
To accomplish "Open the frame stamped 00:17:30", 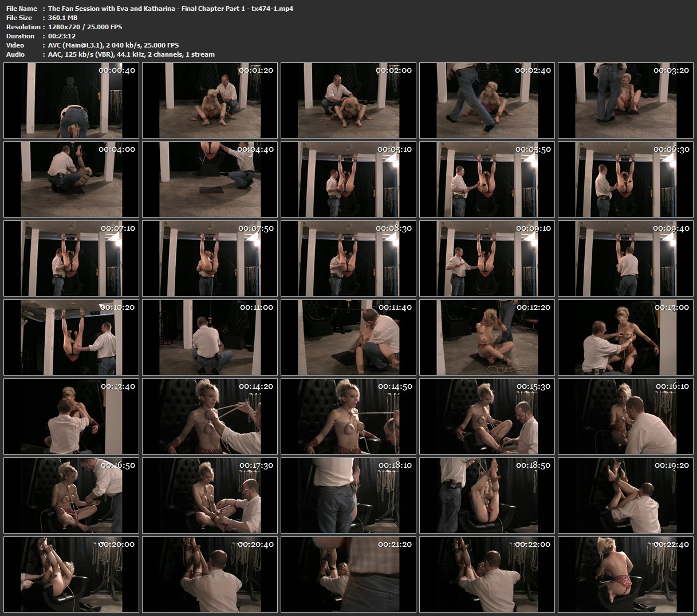I will [210, 496].
